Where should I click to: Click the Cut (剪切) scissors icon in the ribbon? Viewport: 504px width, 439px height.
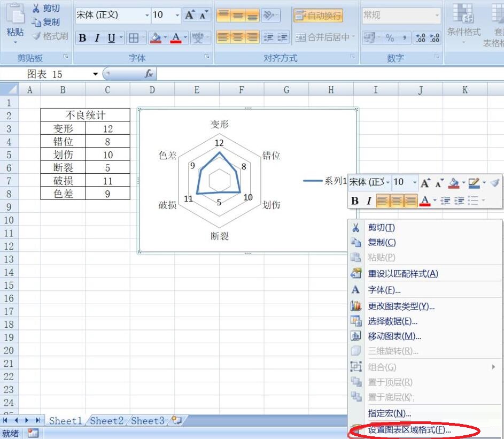tap(36, 8)
